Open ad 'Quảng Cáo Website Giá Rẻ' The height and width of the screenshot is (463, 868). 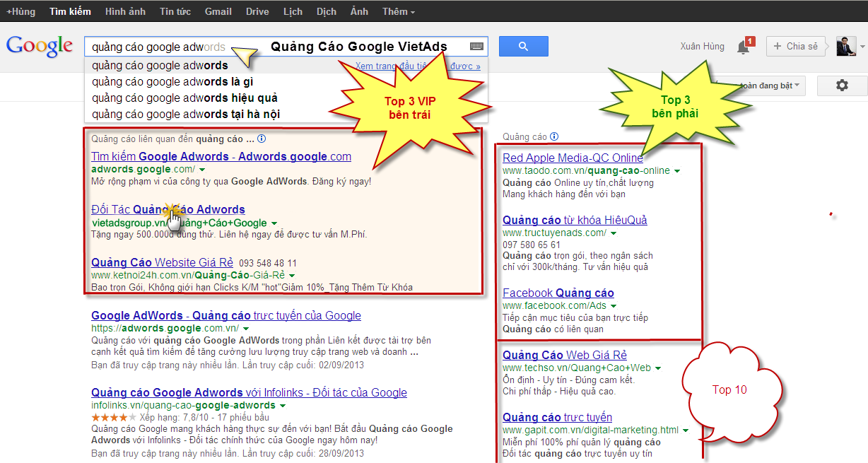(163, 263)
